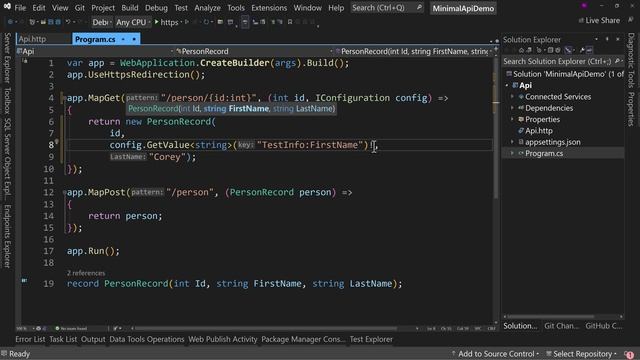Select Program.cs in Solution Explorer

pyautogui.click(x=544, y=153)
